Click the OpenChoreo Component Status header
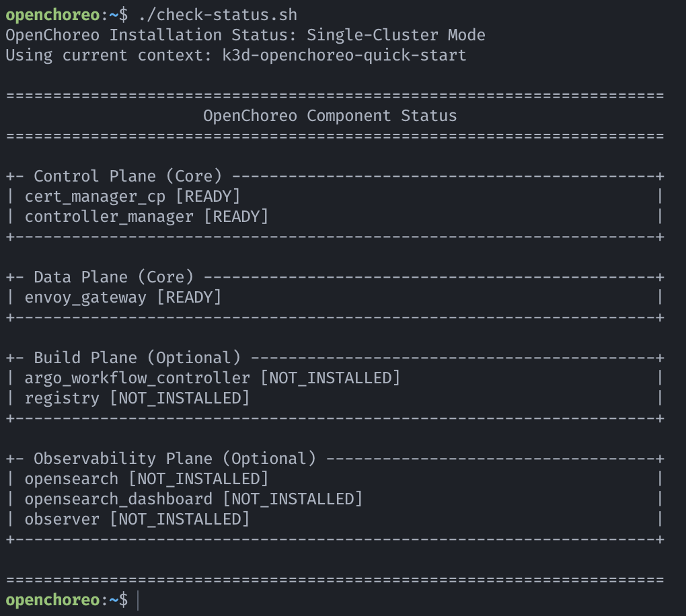The height and width of the screenshot is (616, 686). point(330,115)
